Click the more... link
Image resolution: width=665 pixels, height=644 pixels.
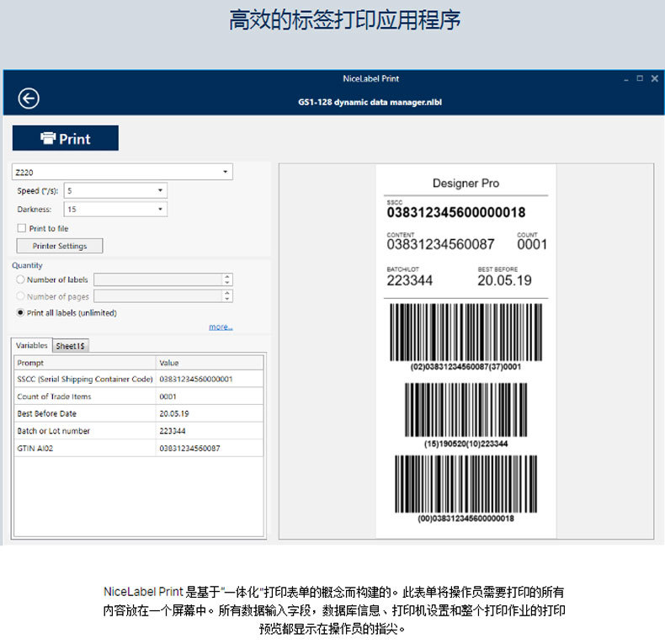221,327
